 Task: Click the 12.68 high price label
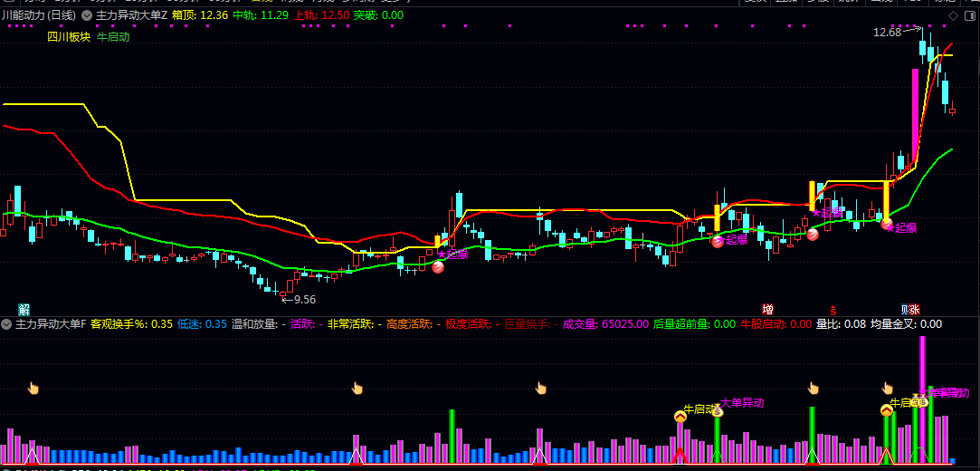888,33
